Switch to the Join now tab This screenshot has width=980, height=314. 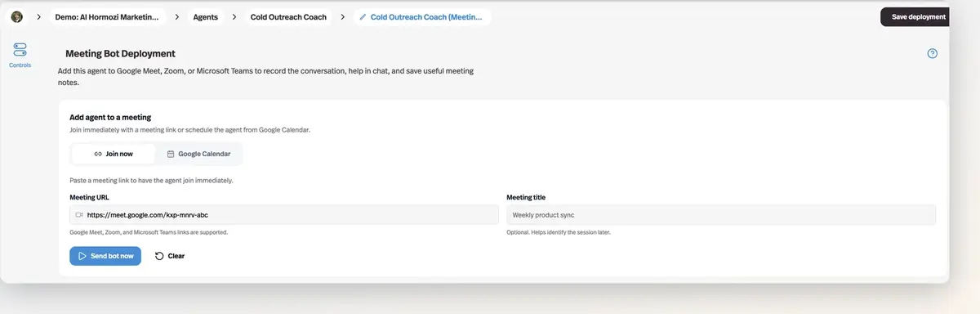(114, 154)
